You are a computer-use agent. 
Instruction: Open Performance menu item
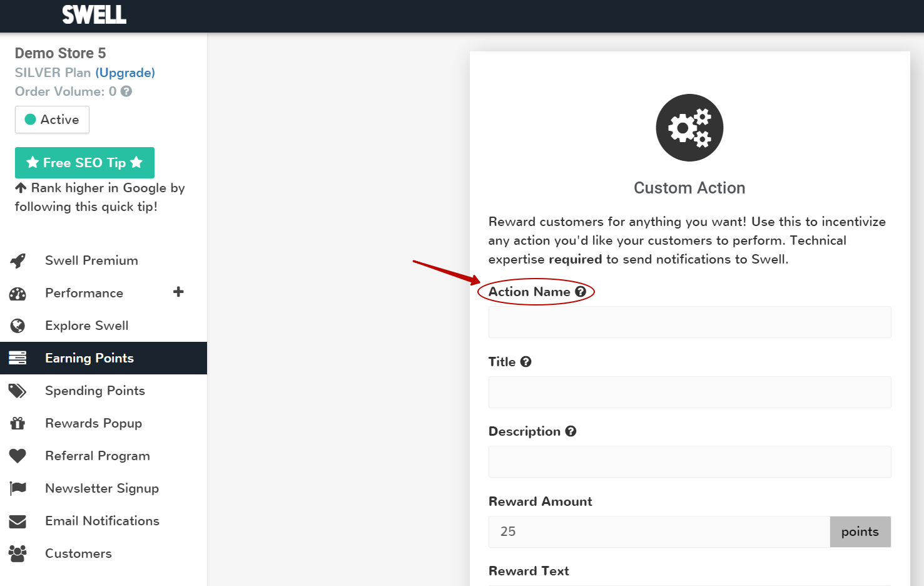(x=103, y=293)
